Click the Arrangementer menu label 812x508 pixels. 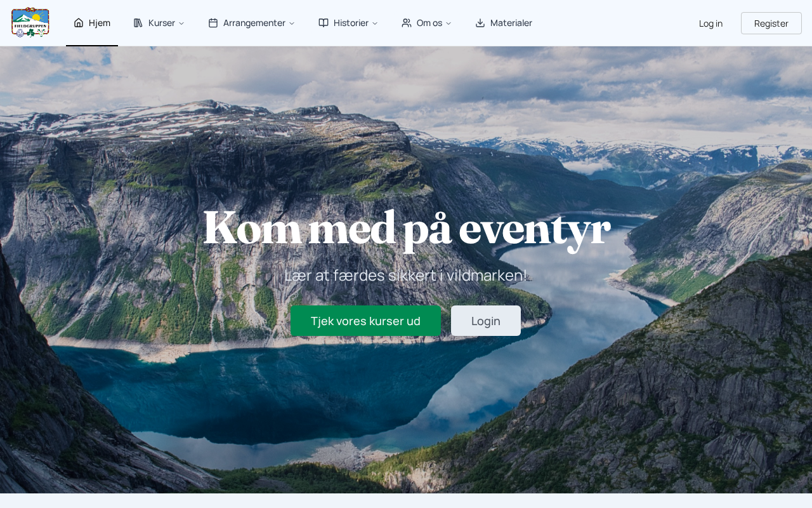(x=254, y=23)
